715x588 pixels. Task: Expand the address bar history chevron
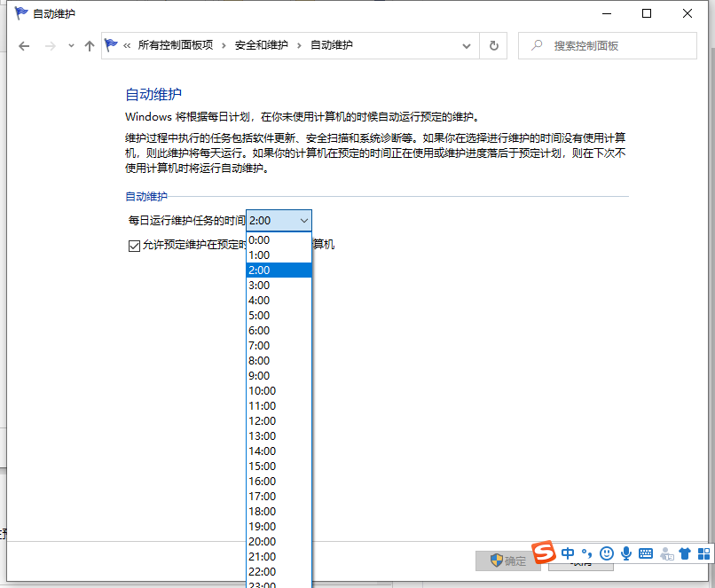465,45
